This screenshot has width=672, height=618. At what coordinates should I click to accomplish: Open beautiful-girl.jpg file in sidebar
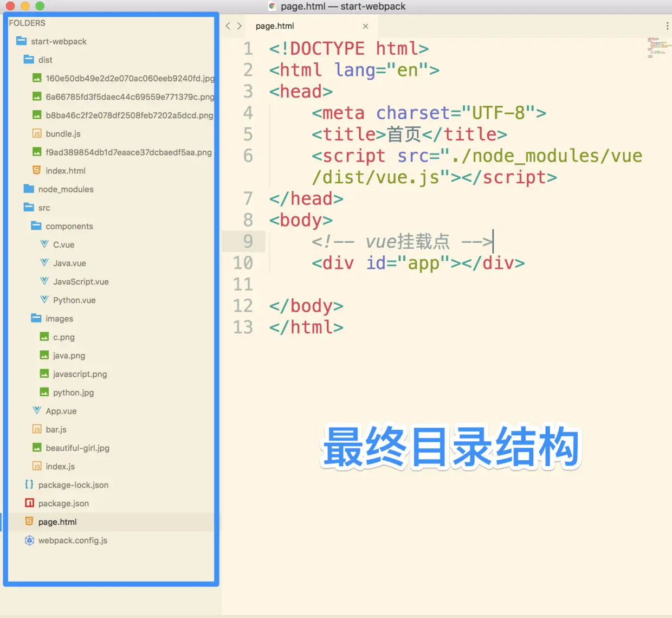tap(77, 448)
